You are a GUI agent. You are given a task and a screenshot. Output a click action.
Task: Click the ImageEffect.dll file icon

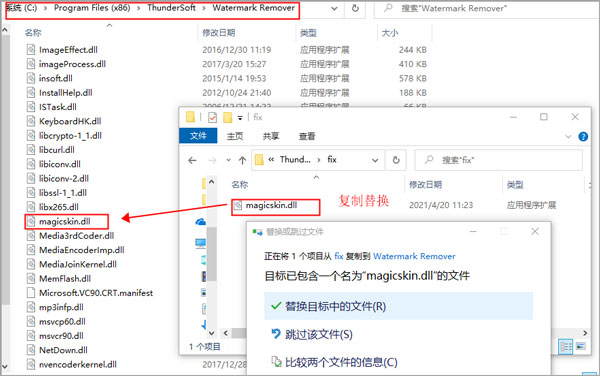coord(31,50)
